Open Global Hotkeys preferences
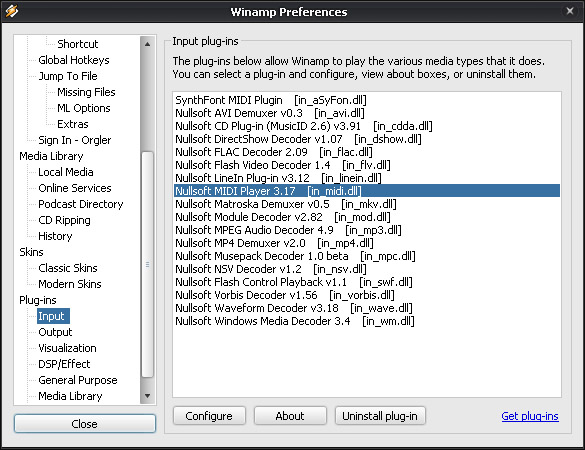Image resolution: width=585 pixels, height=450 pixels. (x=74, y=60)
